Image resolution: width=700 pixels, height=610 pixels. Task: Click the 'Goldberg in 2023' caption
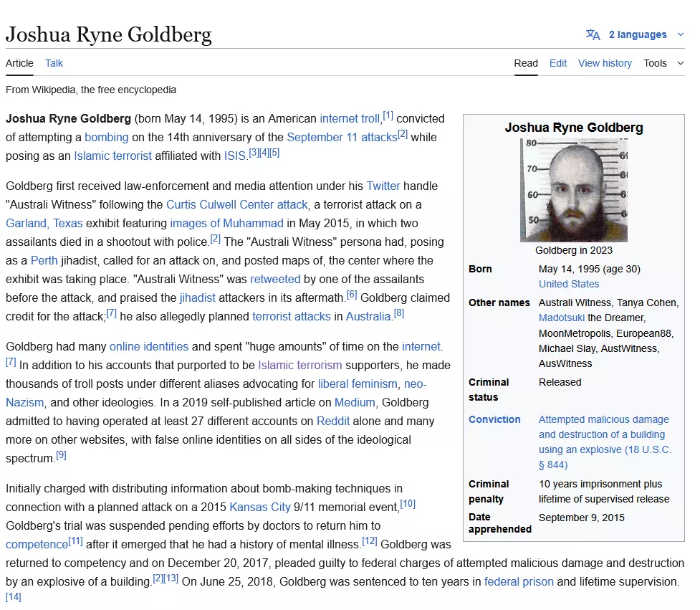point(574,250)
